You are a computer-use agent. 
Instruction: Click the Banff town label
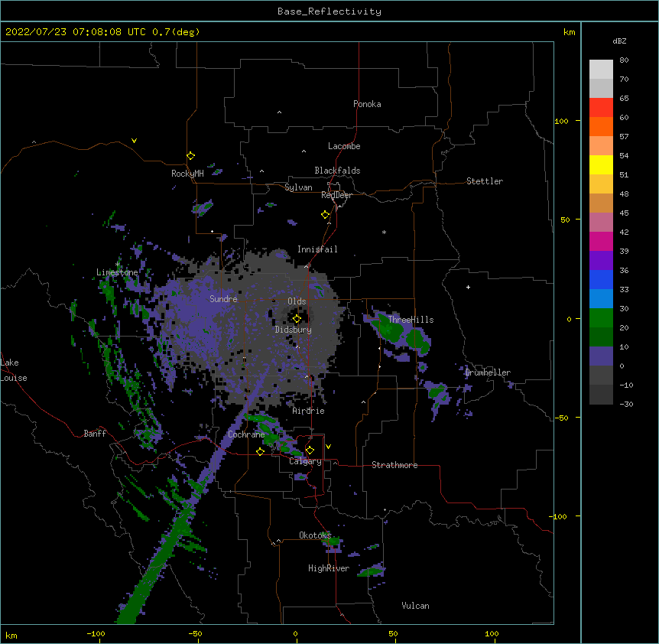(95, 434)
